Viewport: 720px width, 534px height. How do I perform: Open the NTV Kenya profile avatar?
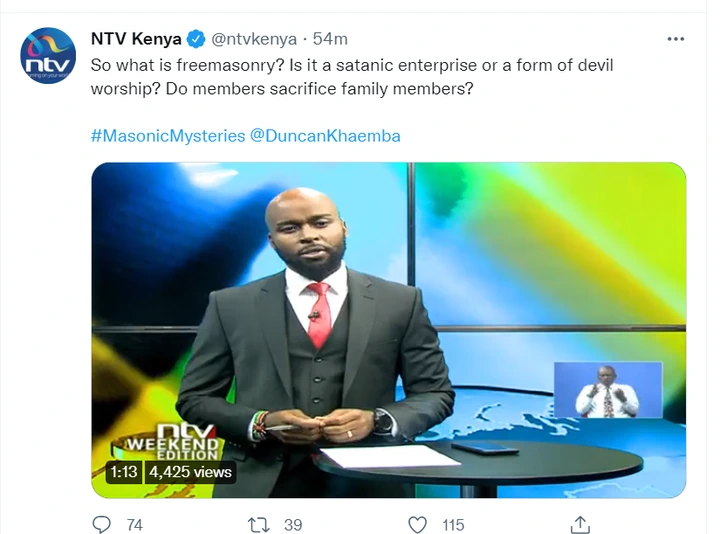(x=48, y=56)
